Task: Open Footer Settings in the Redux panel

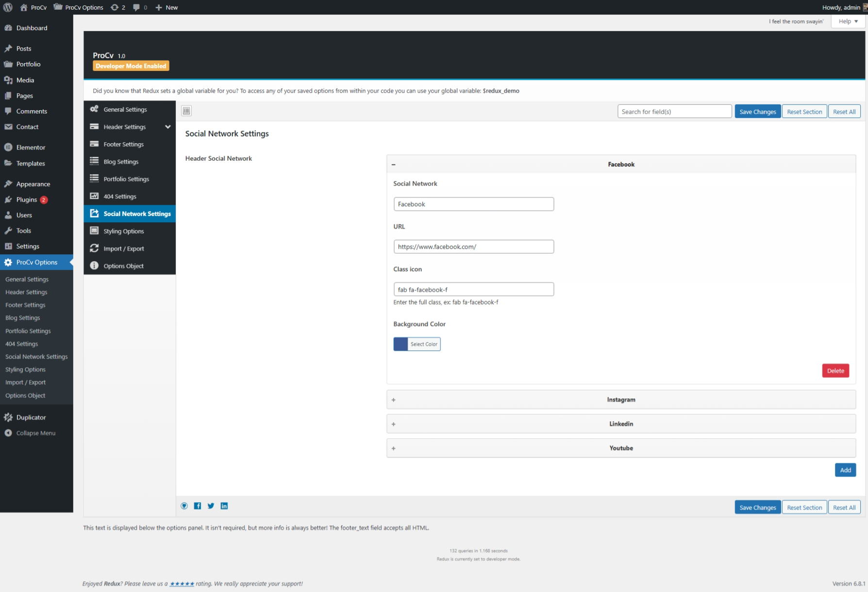Action: pos(130,144)
